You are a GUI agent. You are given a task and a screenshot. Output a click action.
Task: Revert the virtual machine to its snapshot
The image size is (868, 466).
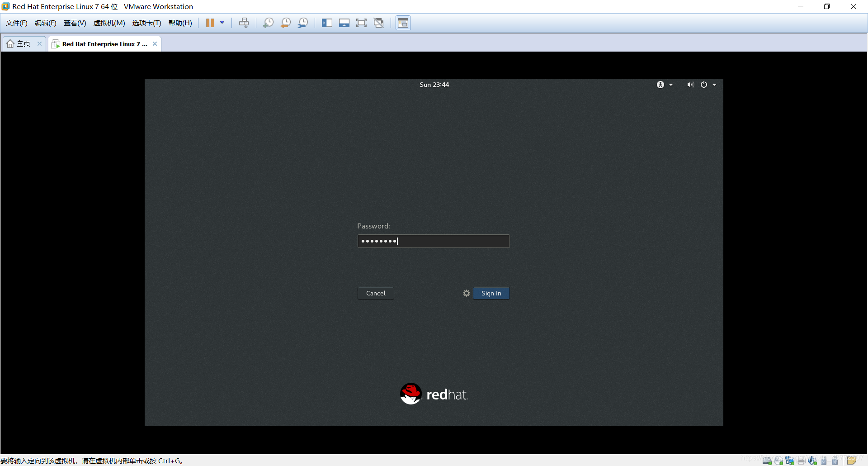tap(286, 23)
